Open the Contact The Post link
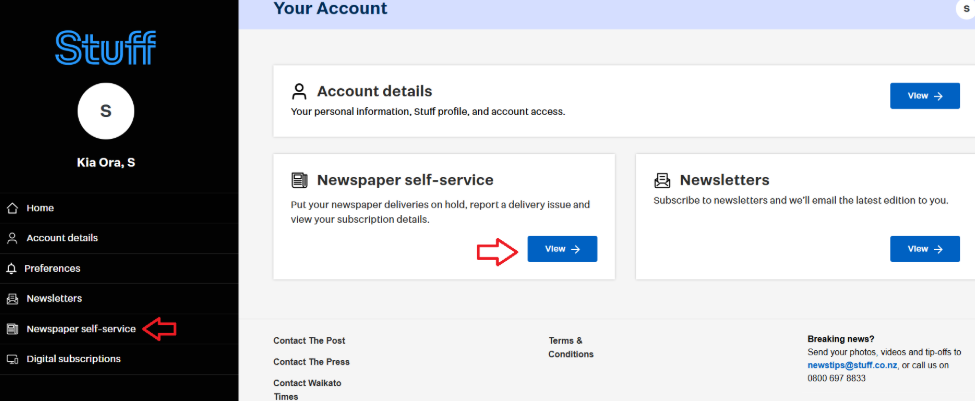 pos(309,340)
